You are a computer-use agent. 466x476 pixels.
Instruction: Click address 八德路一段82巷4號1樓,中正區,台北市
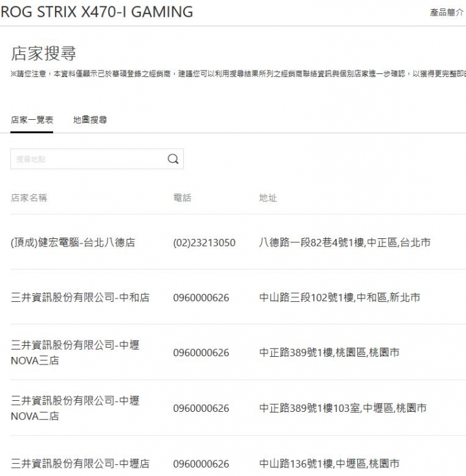(x=344, y=243)
